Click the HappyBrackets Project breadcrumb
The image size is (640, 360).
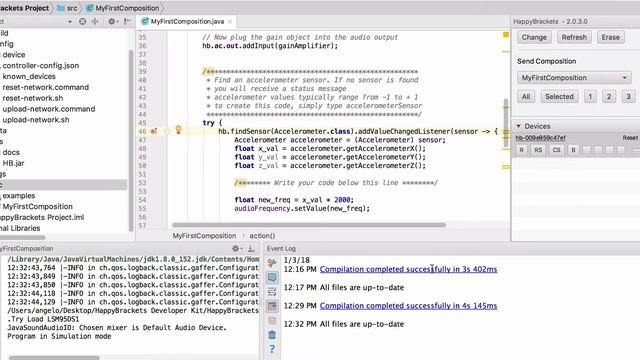click(x=24, y=8)
